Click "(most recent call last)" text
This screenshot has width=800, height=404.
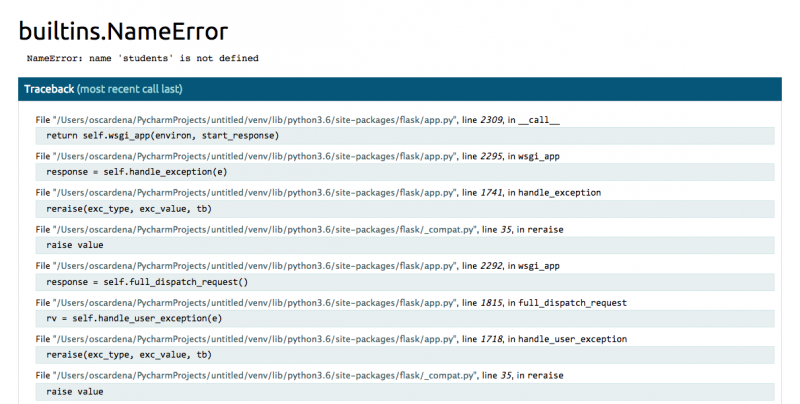coord(130,89)
